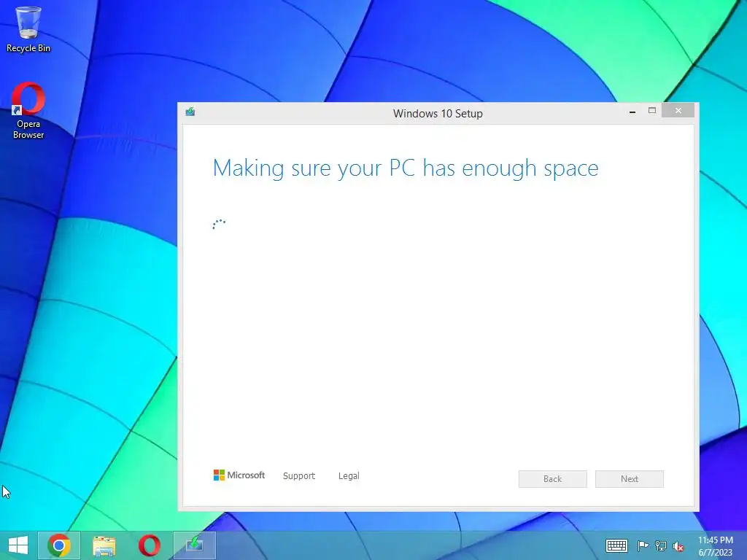The width and height of the screenshot is (747, 560).
Task: Select Windows 10 Setup taskbar item
Action: pos(194,545)
